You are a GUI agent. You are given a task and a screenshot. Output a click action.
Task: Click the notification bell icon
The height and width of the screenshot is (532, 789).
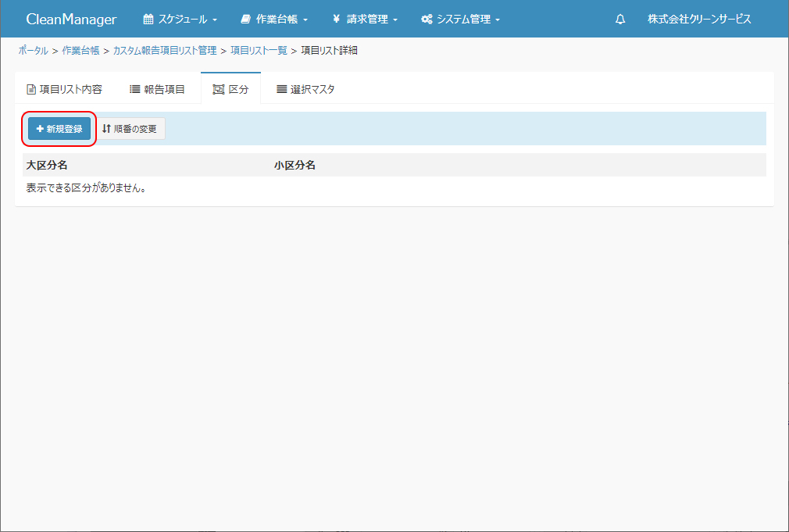click(620, 20)
